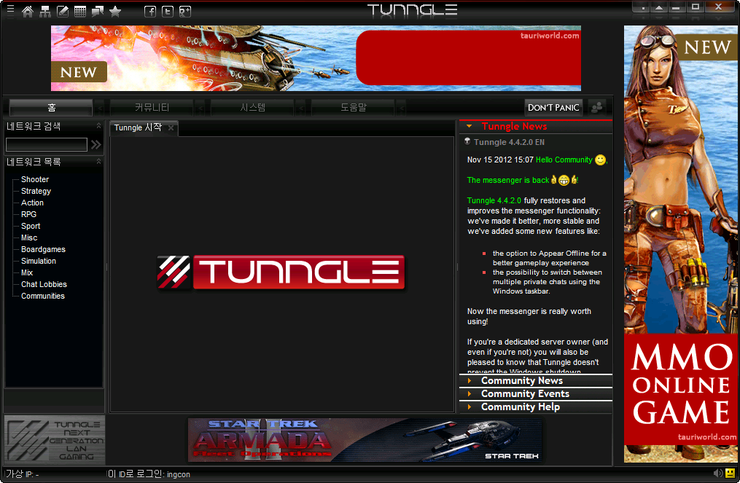Click the arrow beside the 시스템 menu
This screenshot has width=740, height=483.
[301, 108]
